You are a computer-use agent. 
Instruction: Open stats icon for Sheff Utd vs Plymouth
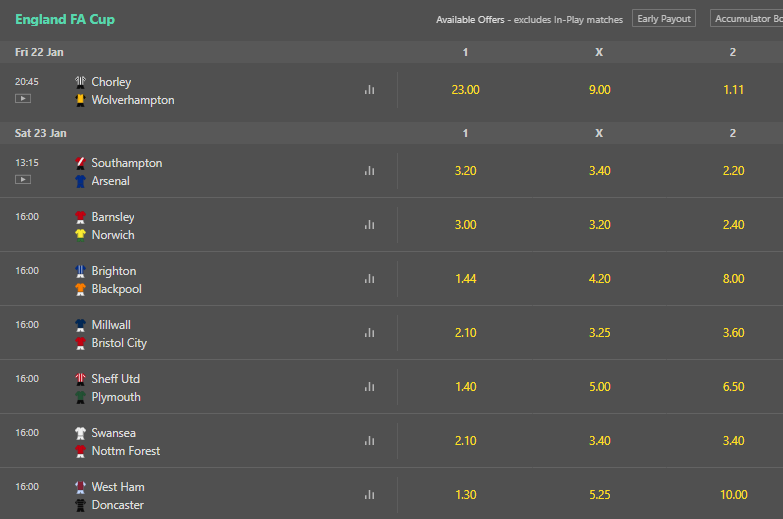369,387
